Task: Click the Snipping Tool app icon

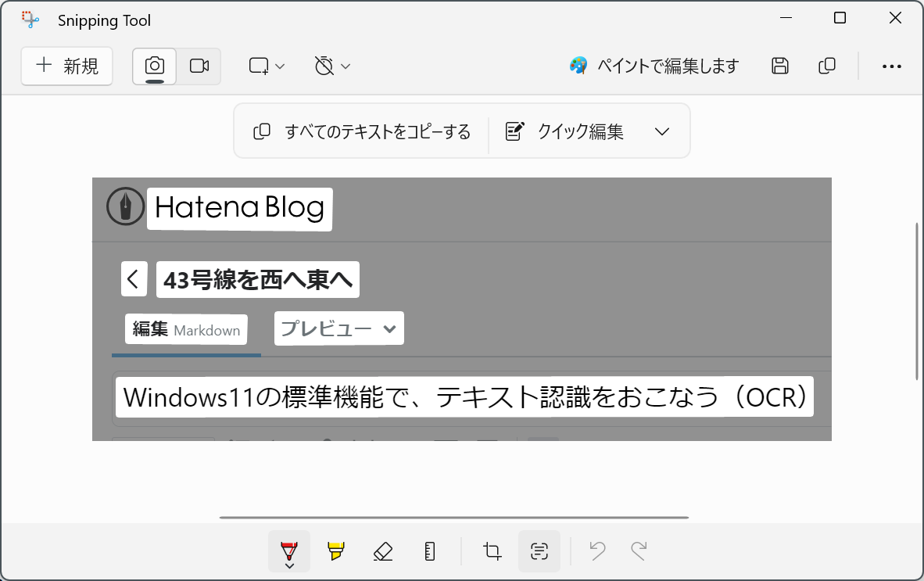Action: [x=30, y=20]
